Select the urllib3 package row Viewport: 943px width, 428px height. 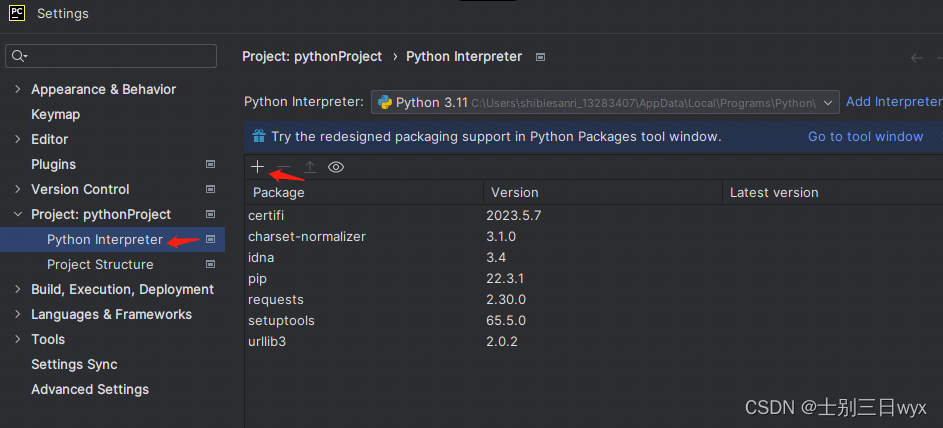(x=594, y=341)
